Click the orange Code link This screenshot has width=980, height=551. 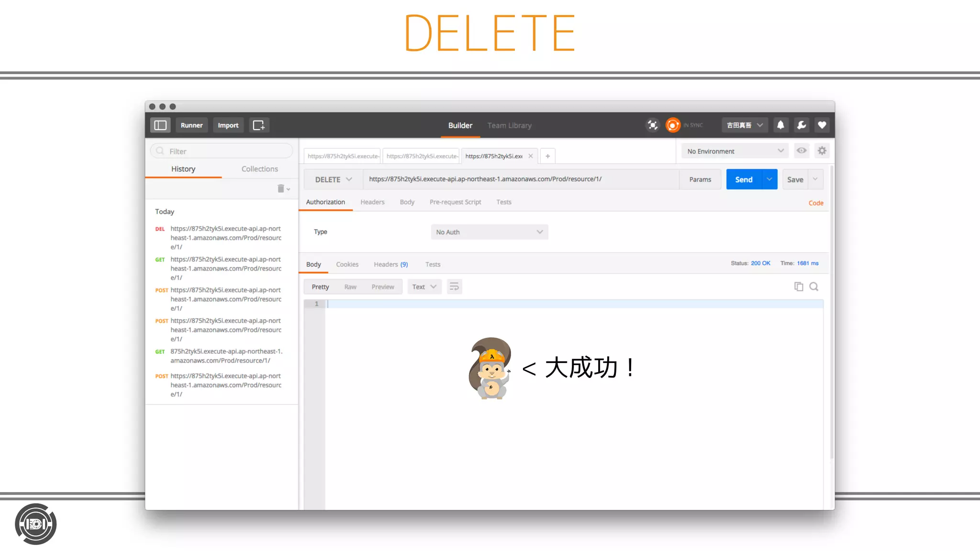(x=816, y=203)
